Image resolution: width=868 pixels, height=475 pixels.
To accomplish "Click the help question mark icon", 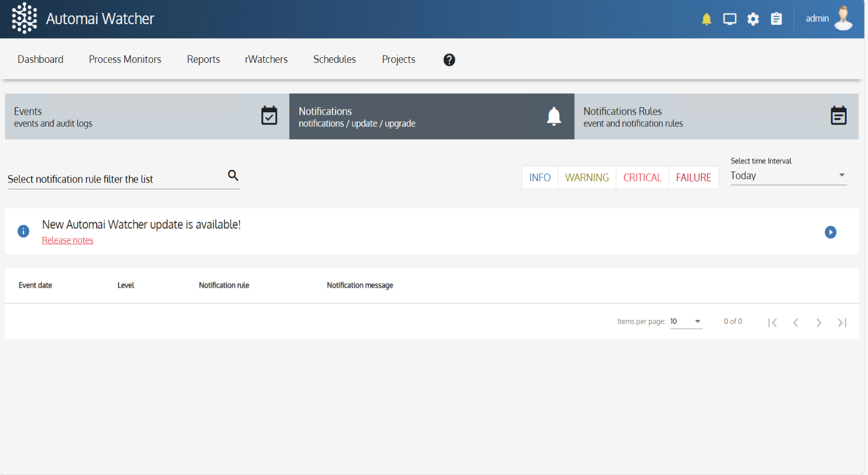I will (x=449, y=60).
